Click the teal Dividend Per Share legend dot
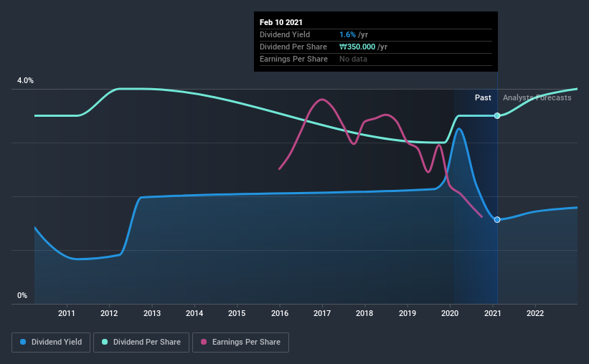The image size is (589, 364). tap(105, 342)
